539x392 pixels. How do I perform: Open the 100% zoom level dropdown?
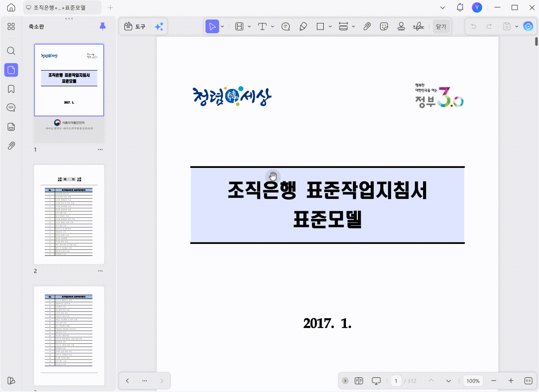473,381
